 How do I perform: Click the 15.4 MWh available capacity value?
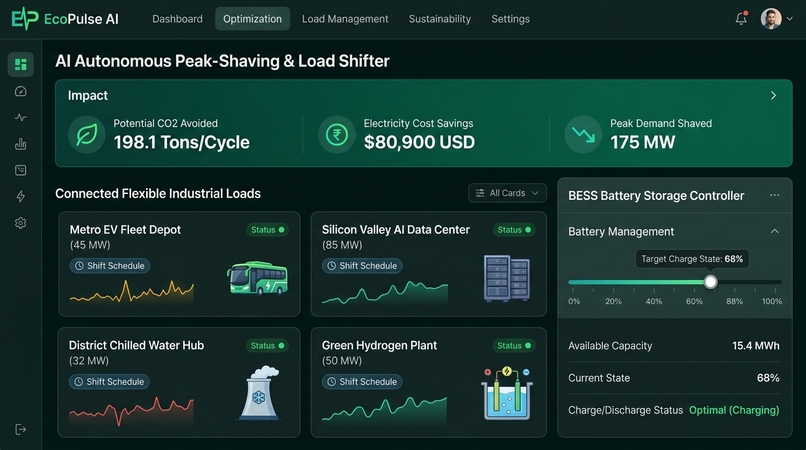[756, 346]
